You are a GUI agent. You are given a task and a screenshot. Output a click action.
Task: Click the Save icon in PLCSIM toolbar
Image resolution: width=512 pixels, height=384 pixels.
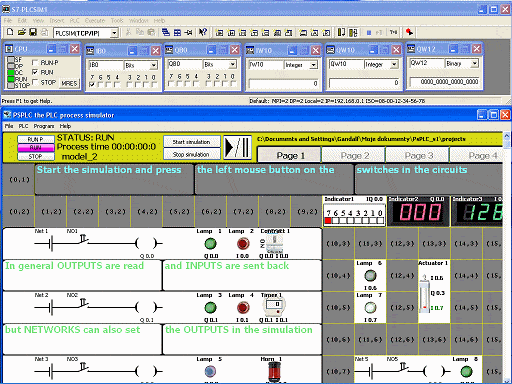(x=33, y=32)
